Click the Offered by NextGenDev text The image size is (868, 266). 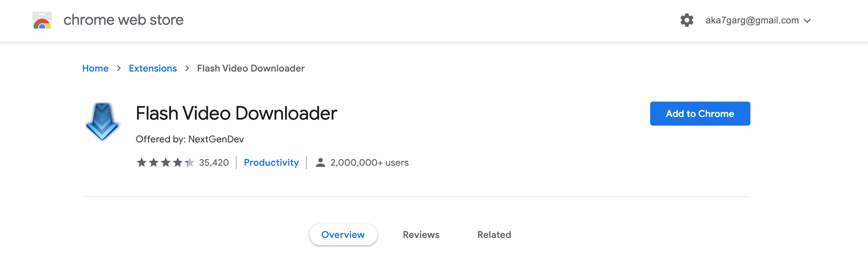coord(190,139)
